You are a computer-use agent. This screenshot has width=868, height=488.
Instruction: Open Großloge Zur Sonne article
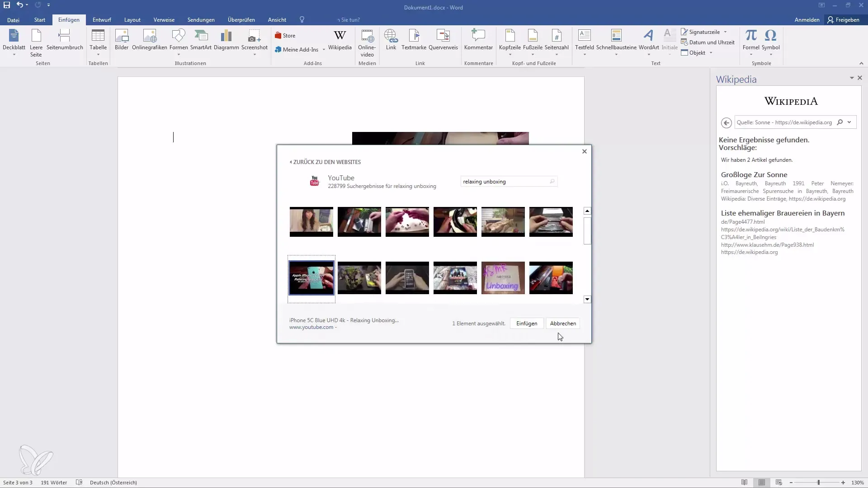tap(754, 175)
